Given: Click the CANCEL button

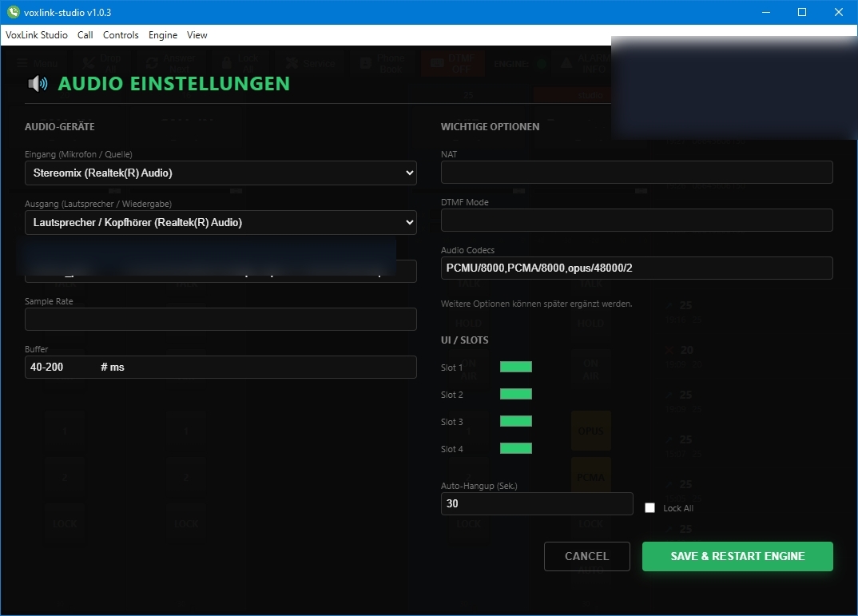Looking at the screenshot, I should tap(587, 556).
